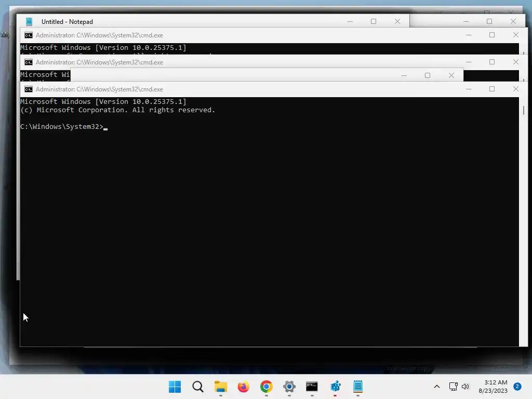The height and width of the screenshot is (399, 532).
Task: Open Google Chrome from the taskbar
Action: pyautogui.click(x=267, y=387)
